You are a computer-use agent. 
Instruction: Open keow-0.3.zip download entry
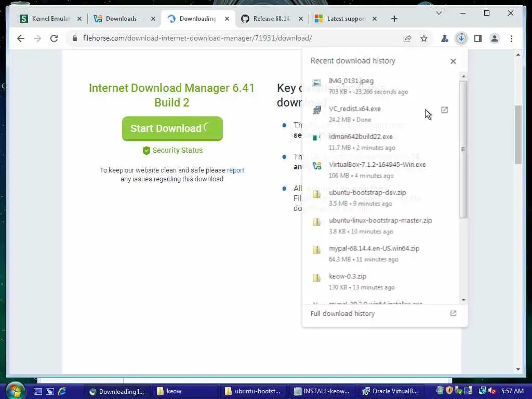pyautogui.click(x=380, y=282)
